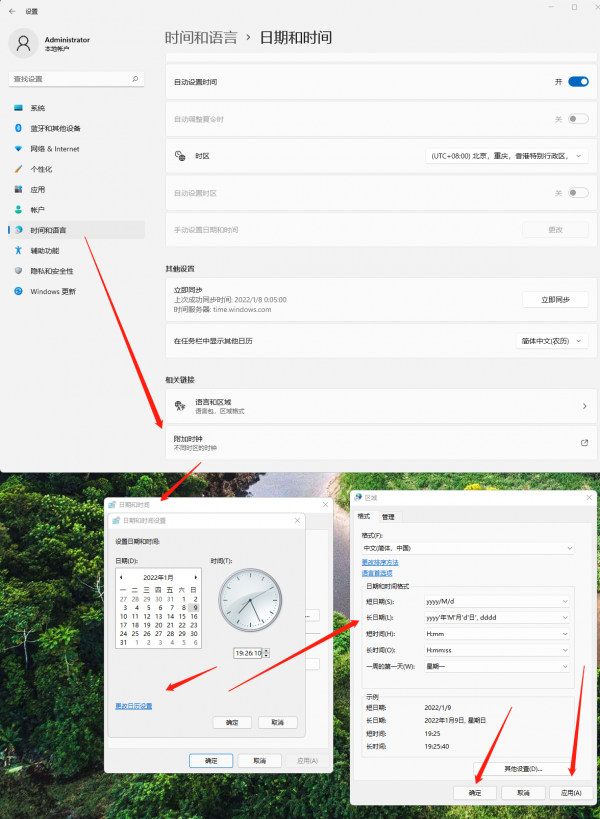Click 确定 in 日期和时间设置 dialog
Screen dimensions: 600x819
(x=232, y=722)
